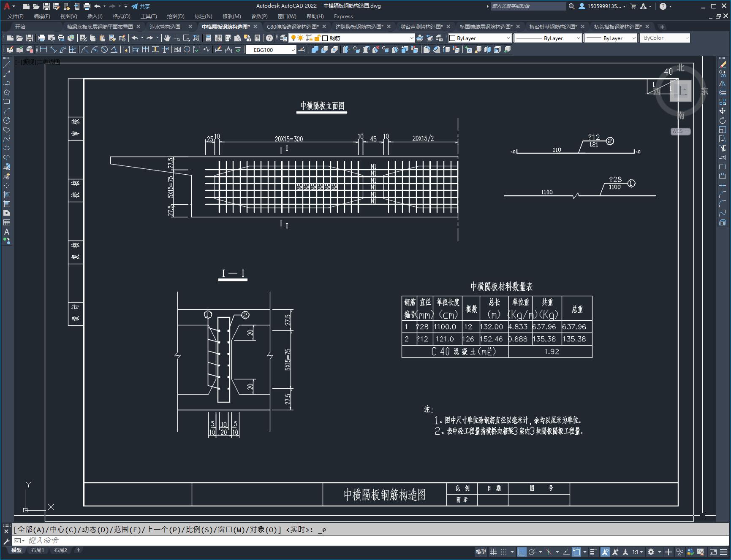
Task: Toggle polar tracking in status bar
Action: 532,552
